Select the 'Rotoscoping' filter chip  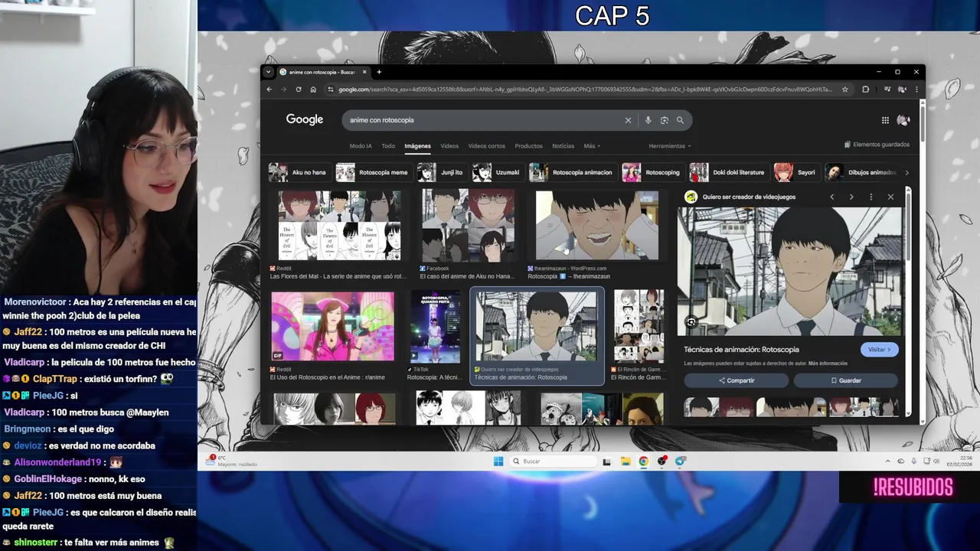pyautogui.click(x=652, y=172)
